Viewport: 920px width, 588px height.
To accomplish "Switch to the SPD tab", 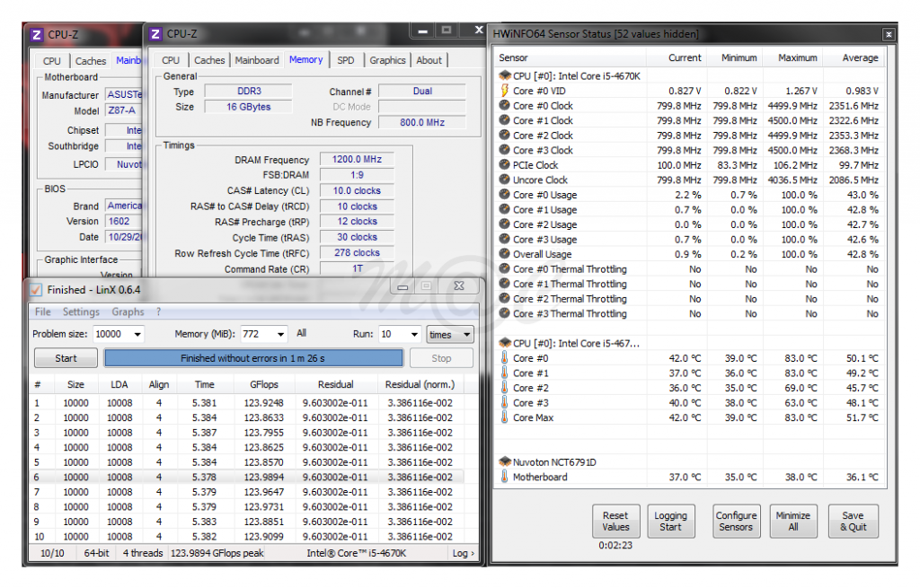I will tap(346, 60).
